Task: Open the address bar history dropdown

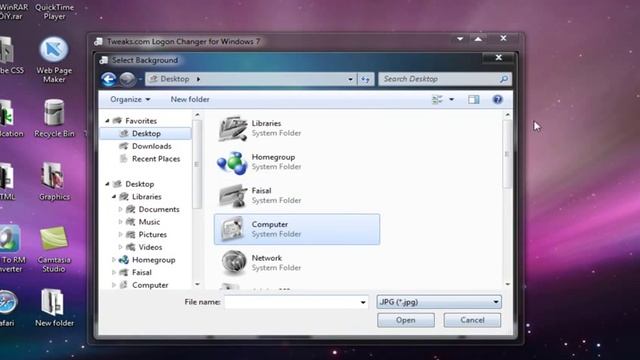Action: click(350, 79)
